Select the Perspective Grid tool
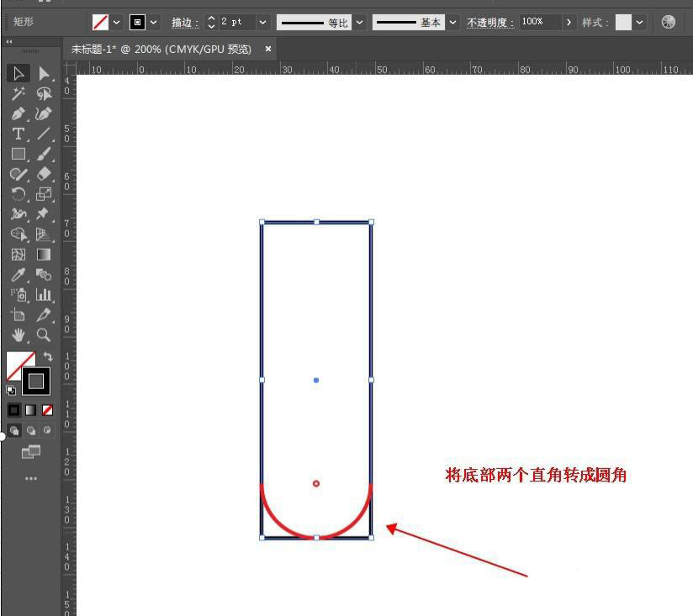Viewport: 693px width, 616px height. (x=44, y=234)
